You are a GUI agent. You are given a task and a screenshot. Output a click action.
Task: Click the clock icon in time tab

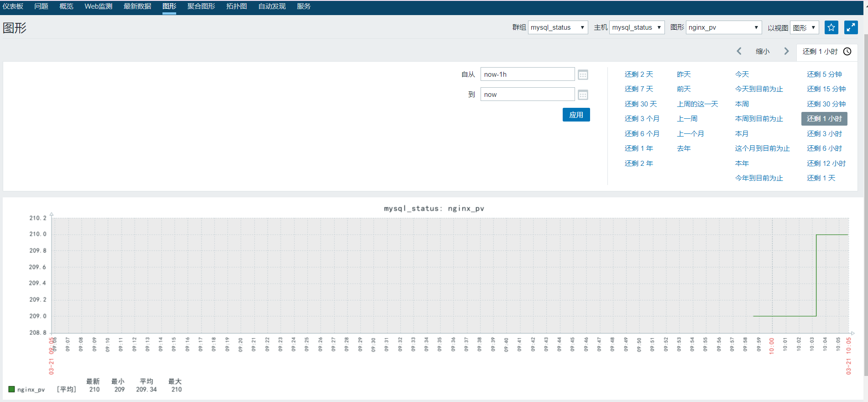pos(847,52)
